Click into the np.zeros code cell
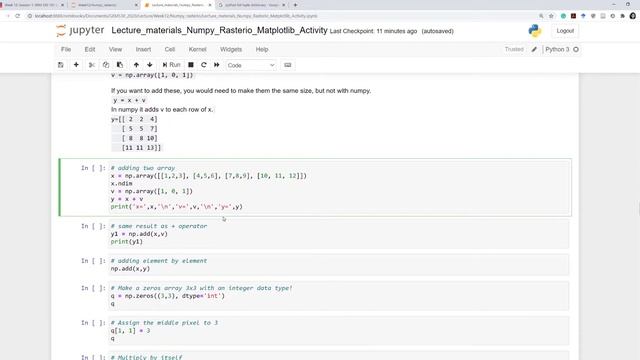 (339, 296)
